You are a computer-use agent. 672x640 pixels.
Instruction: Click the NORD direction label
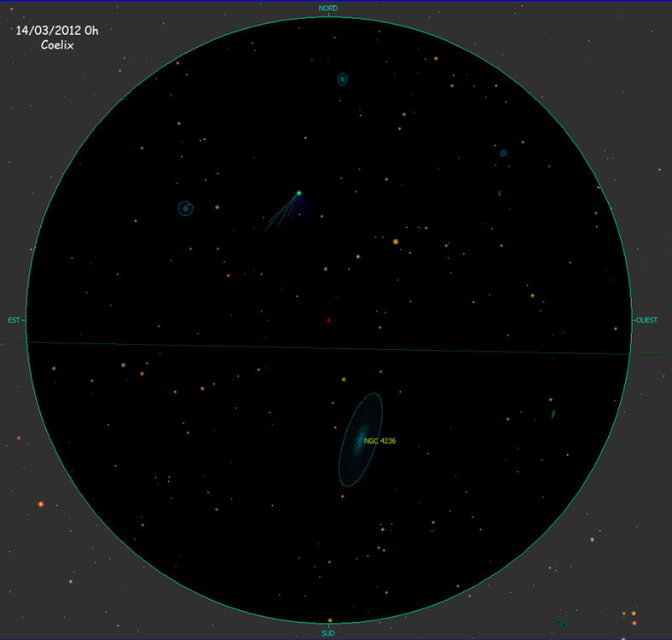(327, 9)
